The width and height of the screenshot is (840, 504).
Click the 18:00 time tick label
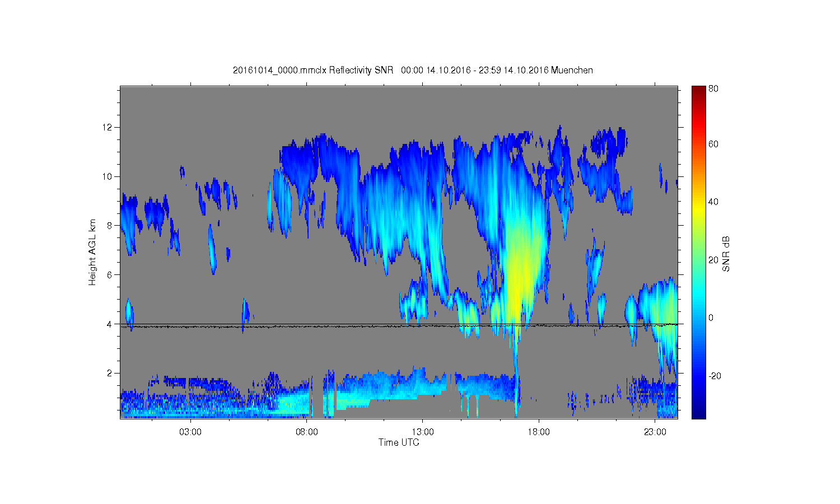coord(539,432)
